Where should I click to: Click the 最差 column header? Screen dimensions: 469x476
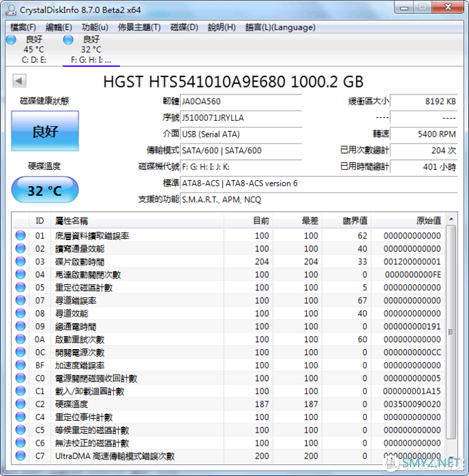[x=298, y=221]
